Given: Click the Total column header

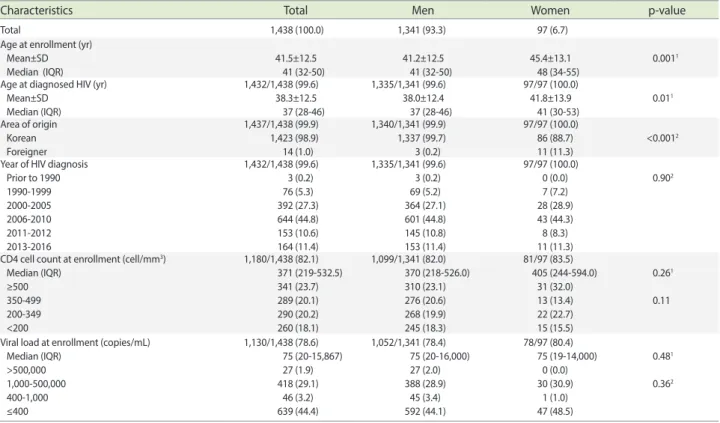Looking at the screenshot, I should click(295, 10).
